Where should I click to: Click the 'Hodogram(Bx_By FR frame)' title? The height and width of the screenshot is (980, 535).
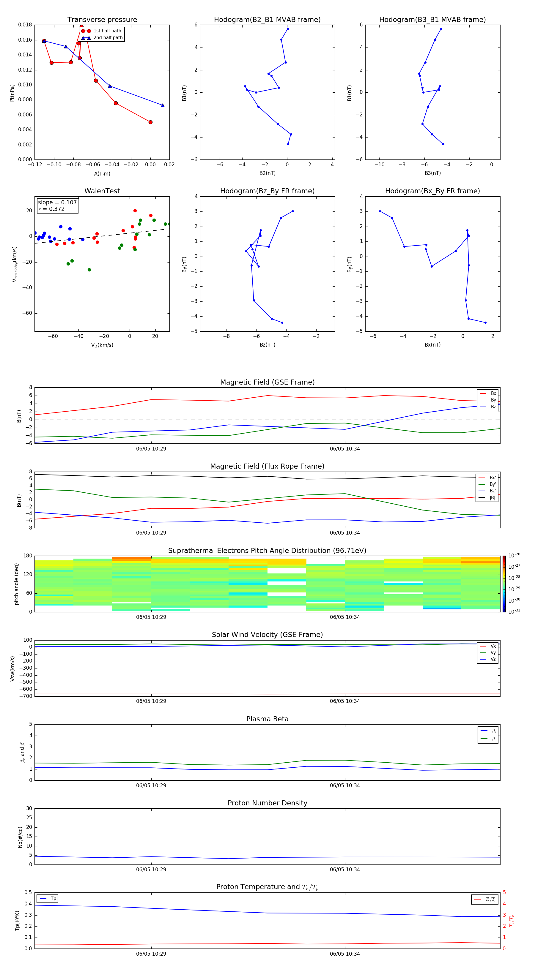tap(432, 191)
